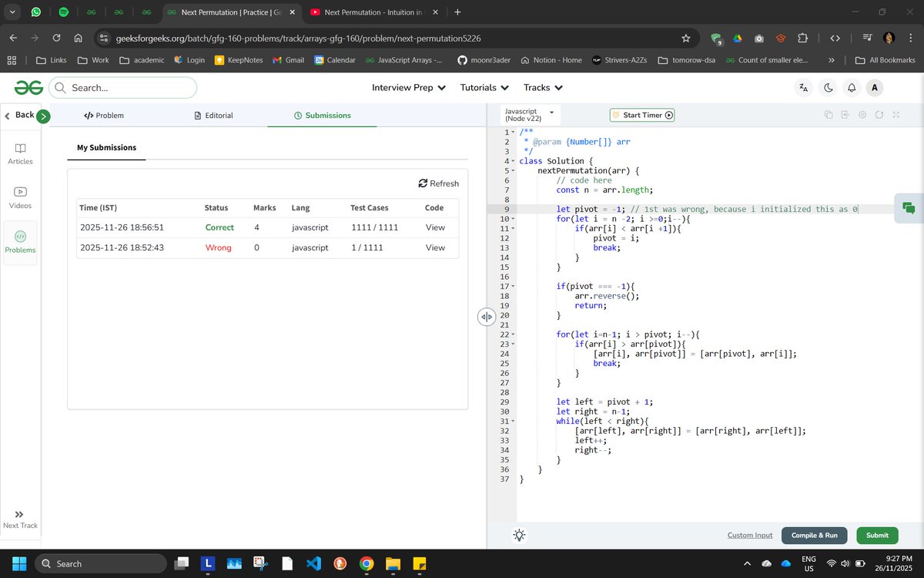Reset code with the reload icon
This screenshot has height=578, width=924.
click(879, 115)
